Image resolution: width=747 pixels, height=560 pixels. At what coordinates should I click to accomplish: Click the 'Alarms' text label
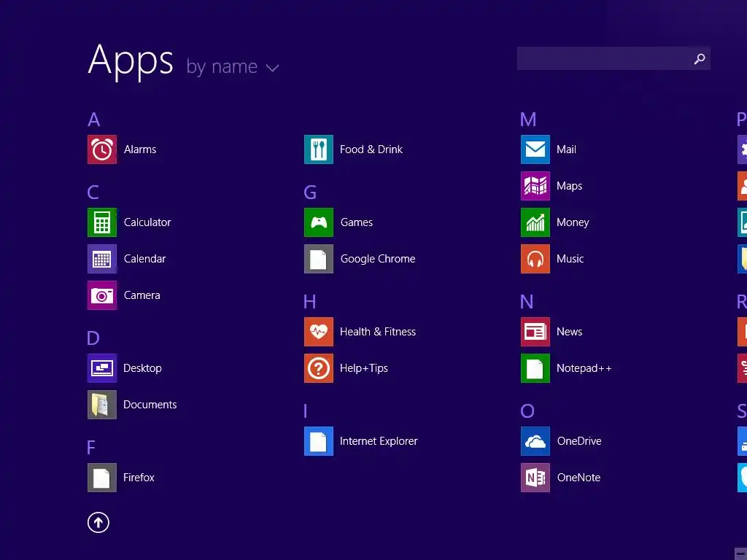point(140,149)
